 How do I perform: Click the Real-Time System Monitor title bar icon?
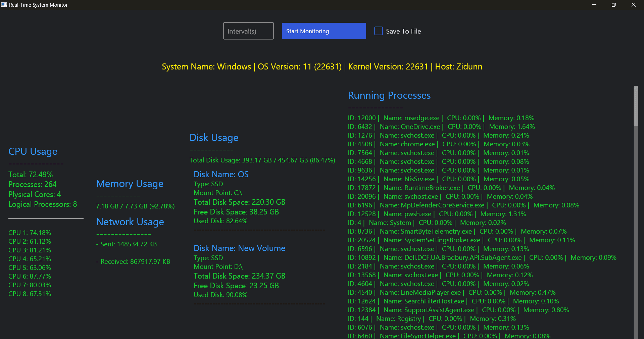point(4,5)
